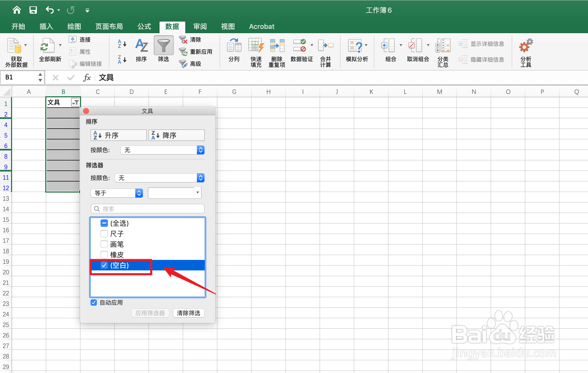The height and width of the screenshot is (373, 588).
Task: Click the Save icon in title bar
Action: [x=33, y=10]
